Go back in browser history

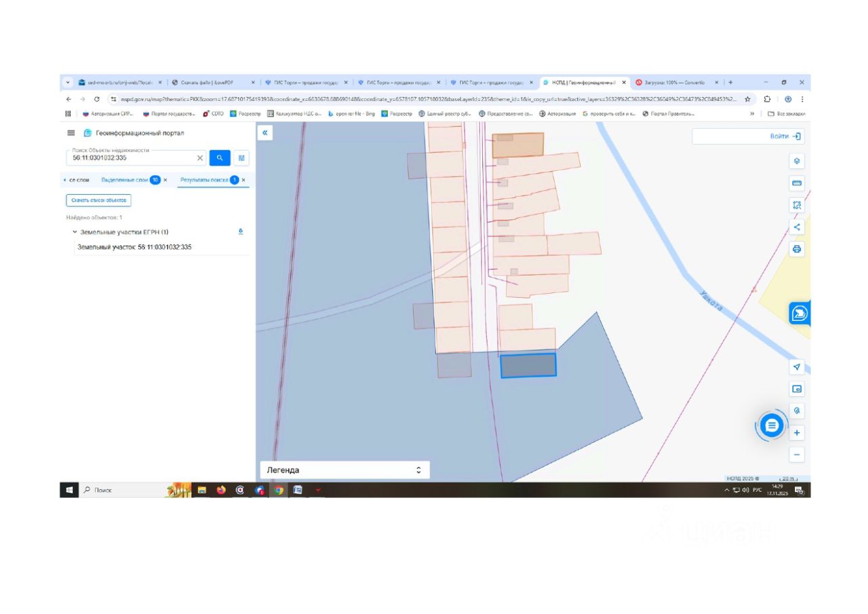click(x=68, y=98)
